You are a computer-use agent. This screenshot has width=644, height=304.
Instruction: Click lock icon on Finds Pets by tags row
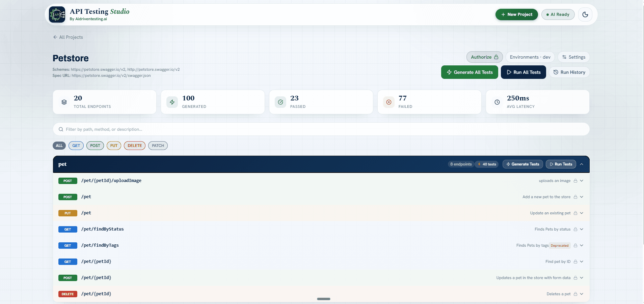click(x=575, y=245)
